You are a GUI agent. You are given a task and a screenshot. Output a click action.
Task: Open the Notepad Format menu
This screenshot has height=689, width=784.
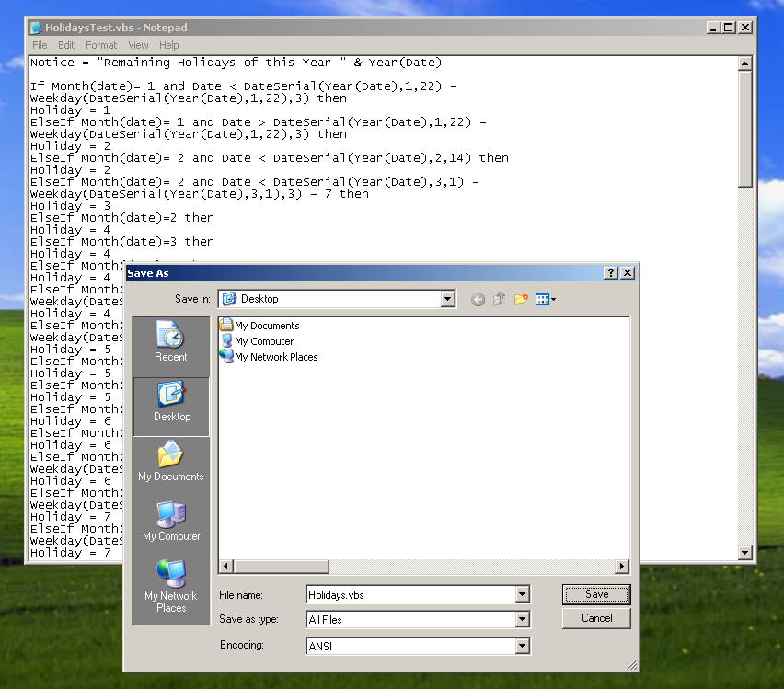[x=101, y=45]
